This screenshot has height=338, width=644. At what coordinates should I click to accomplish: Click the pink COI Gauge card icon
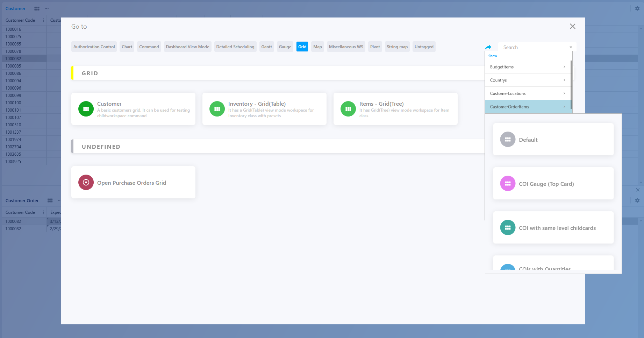[507, 183]
